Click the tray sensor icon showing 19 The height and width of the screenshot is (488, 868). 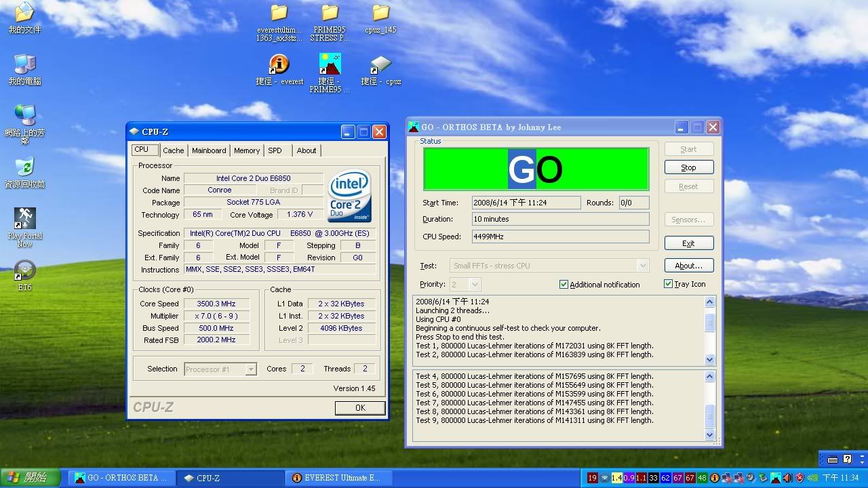(x=592, y=478)
